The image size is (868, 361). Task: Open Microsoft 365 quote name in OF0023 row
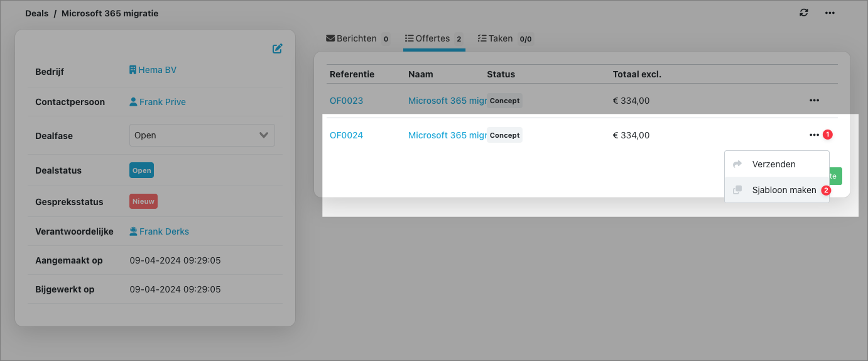(447, 101)
